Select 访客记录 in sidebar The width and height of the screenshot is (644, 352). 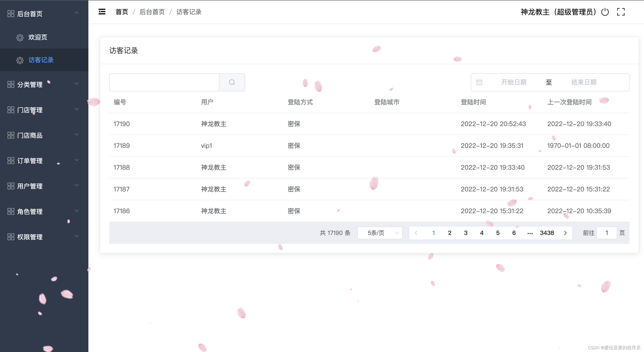pos(41,60)
